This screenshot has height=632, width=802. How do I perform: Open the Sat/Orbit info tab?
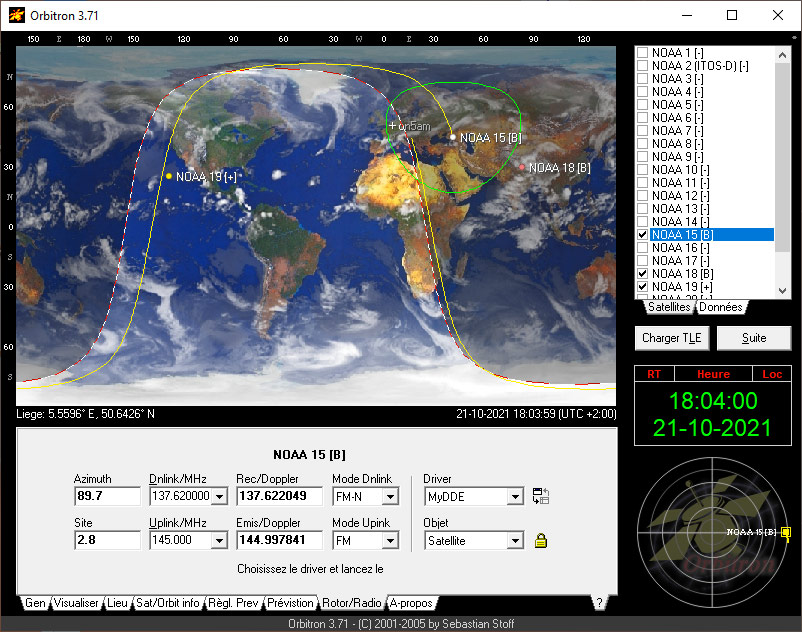point(168,603)
